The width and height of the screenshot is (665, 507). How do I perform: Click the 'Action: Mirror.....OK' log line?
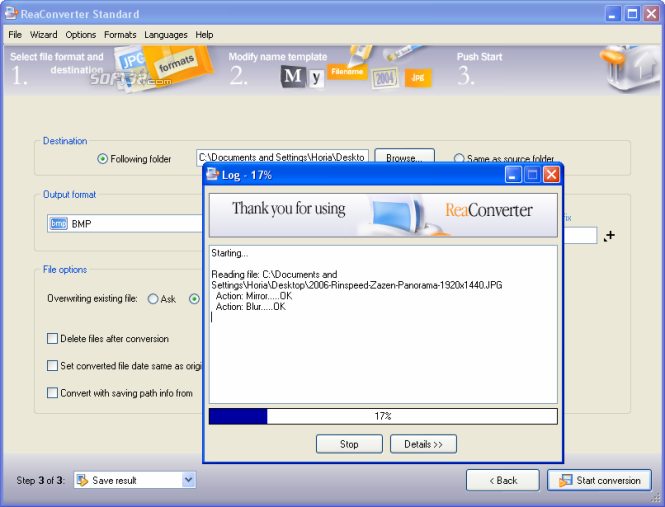click(254, 296)
